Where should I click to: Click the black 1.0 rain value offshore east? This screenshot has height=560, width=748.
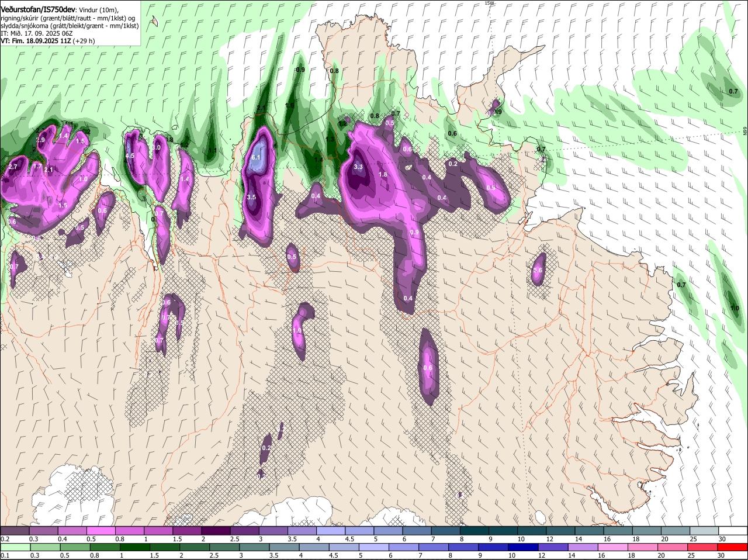coord(735,308)
